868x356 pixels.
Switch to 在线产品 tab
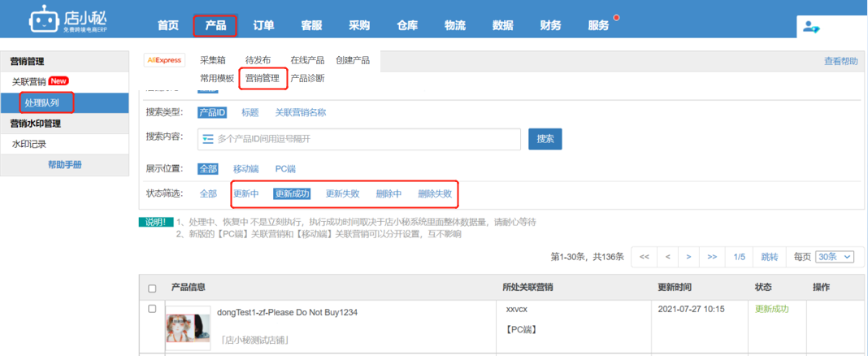coord(307,60)
